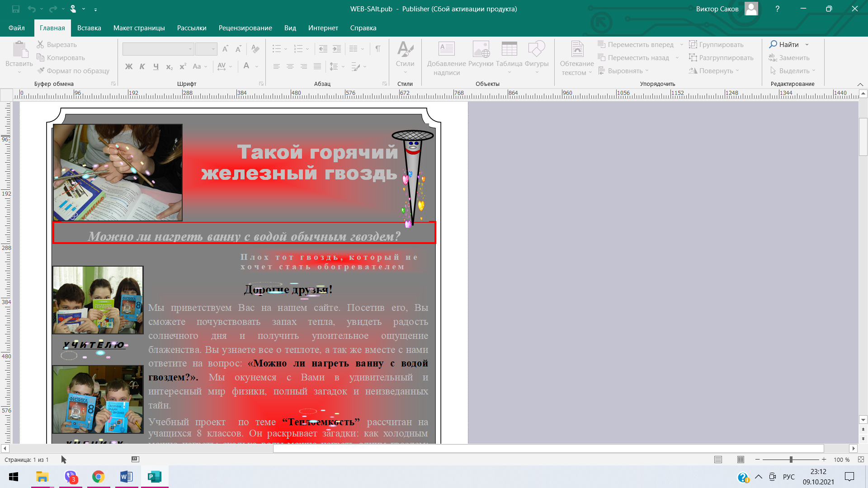This screenshot has width=868, height=488.
Task: Toggle italic (К) formatting
Action: (x=142, y=66)
